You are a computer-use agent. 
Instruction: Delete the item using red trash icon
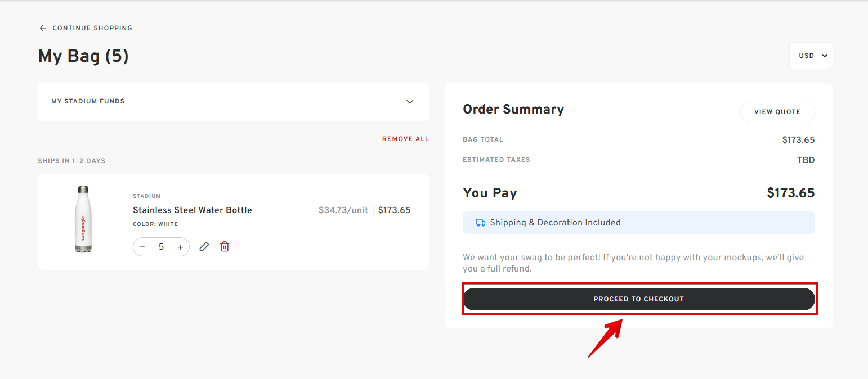pyautogui.click(x=225, y=246)
